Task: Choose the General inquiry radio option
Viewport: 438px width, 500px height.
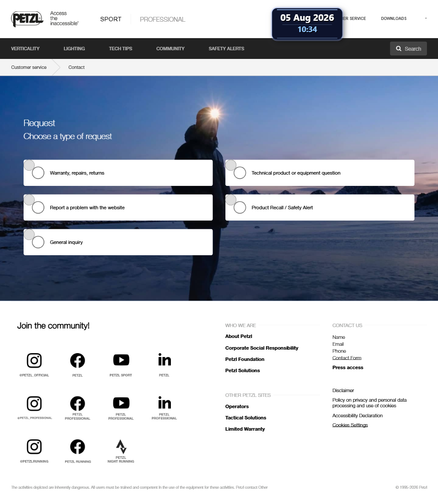Action: pos(118,242)
